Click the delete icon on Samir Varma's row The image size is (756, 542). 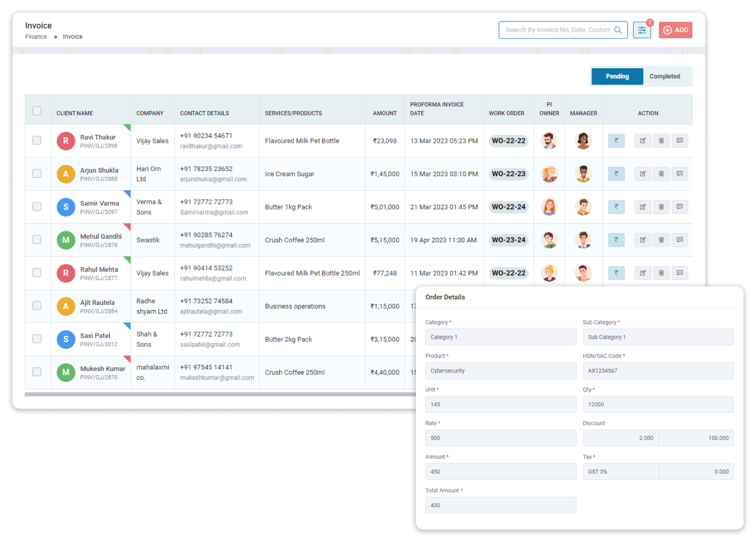click(661, 207)
